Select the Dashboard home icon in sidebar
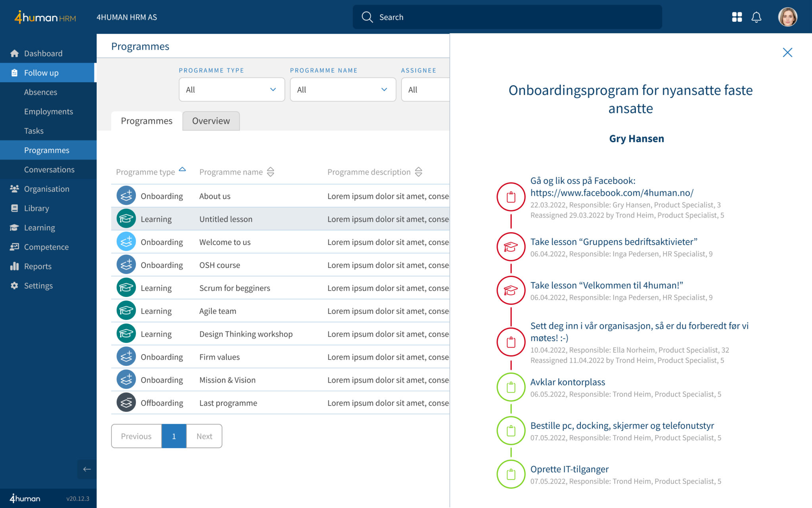The height and width of the screenshot is (508, 812). pos(15,53)
